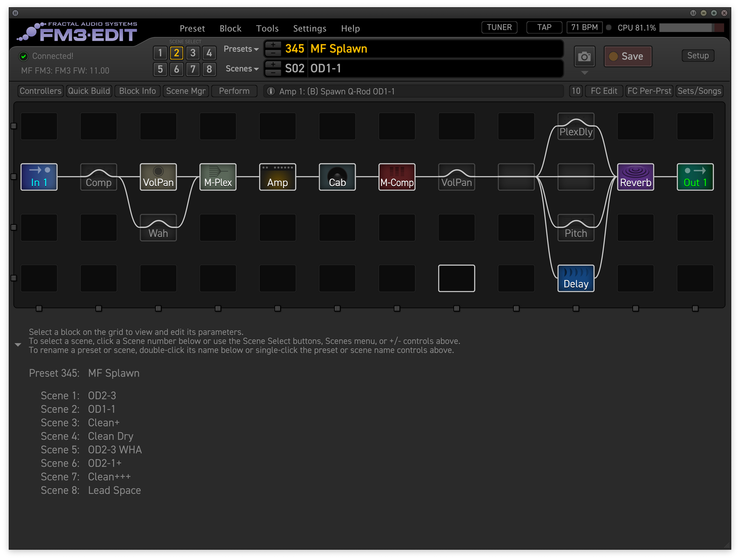Open the TUNER button
Image resolution: width=740 pixels, height=560 pixels.
(499, 27)
